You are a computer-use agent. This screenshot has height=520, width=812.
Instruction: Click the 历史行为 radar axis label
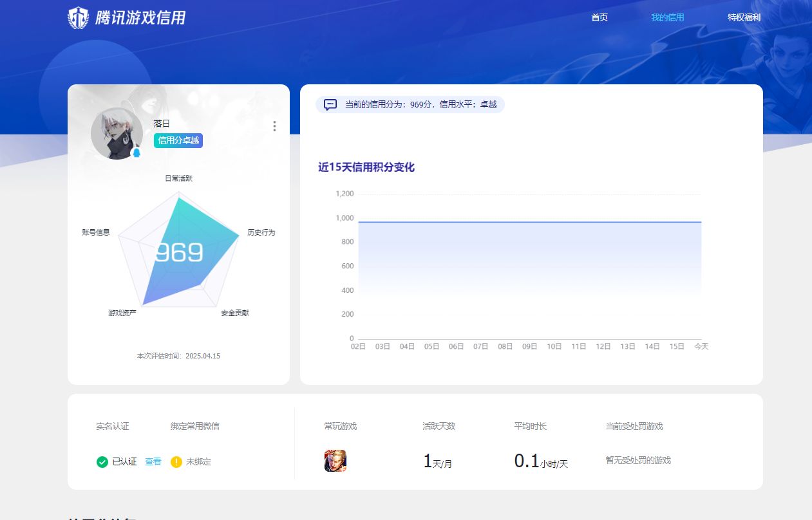pos(261,232)
